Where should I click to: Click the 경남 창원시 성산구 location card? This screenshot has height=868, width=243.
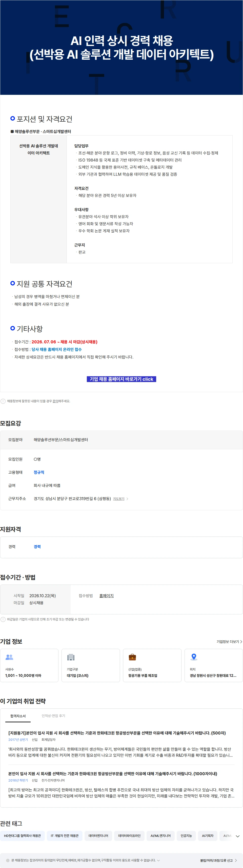(x=214, y=665)
